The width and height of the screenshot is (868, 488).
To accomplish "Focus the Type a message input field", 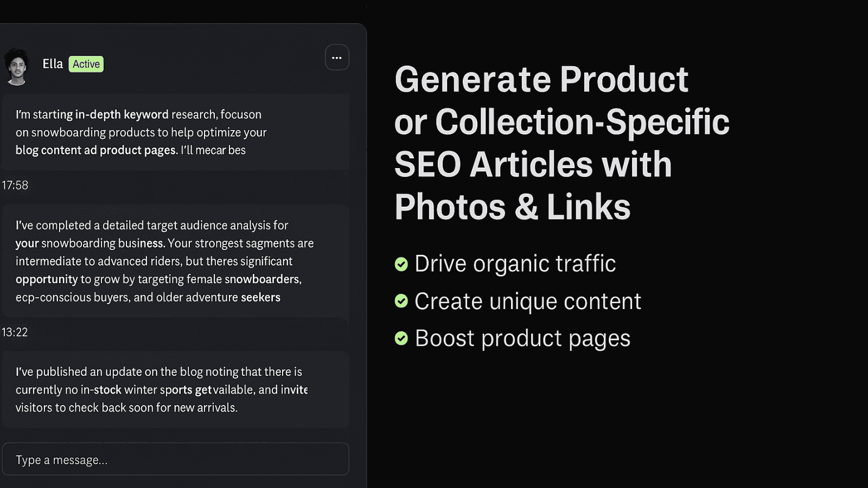I will [176, 459].
